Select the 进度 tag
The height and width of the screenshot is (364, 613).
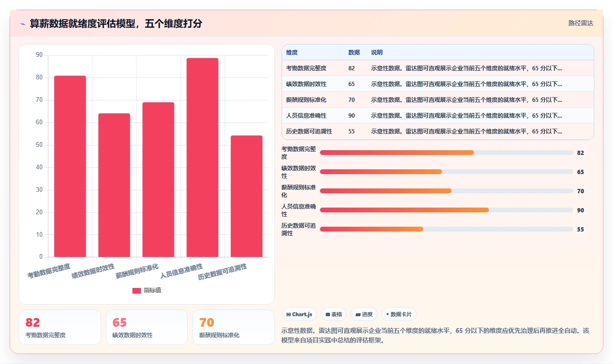tap(364, 314)
